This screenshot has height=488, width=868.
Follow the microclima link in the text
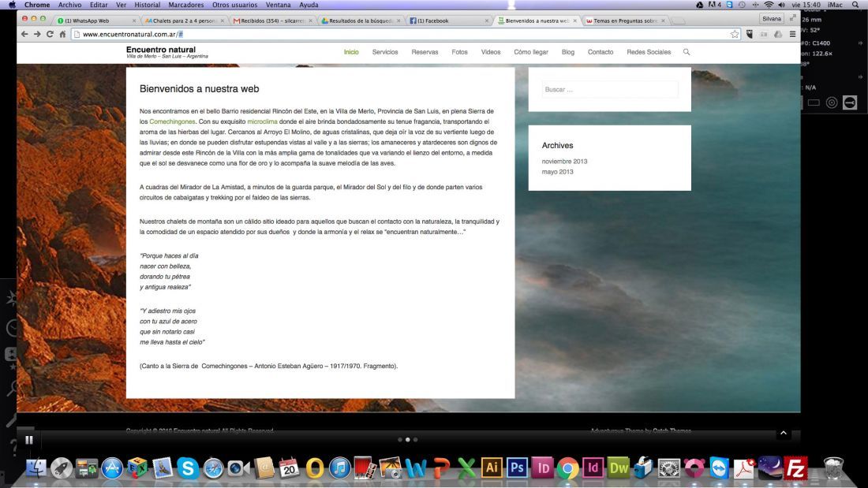tap(263, 121)
